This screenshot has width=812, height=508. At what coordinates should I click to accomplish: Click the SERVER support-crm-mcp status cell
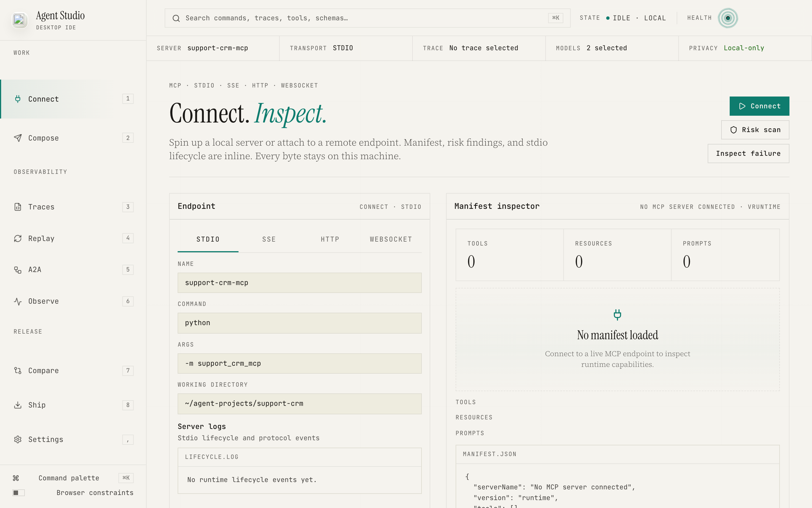tap(213, 48)
